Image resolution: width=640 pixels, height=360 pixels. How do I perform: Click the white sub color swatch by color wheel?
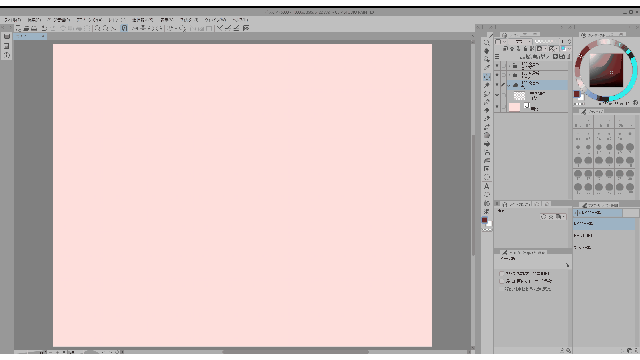[x=581, y=98]
